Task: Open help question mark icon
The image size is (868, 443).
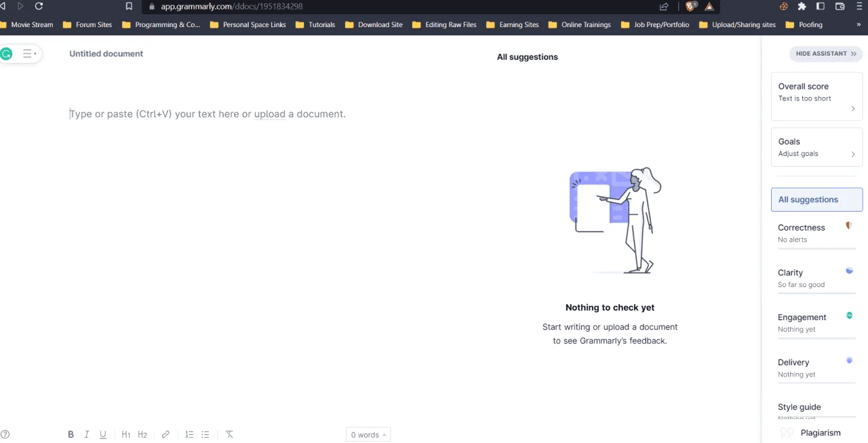Action: pyautogui.click(x=5, y=435)
